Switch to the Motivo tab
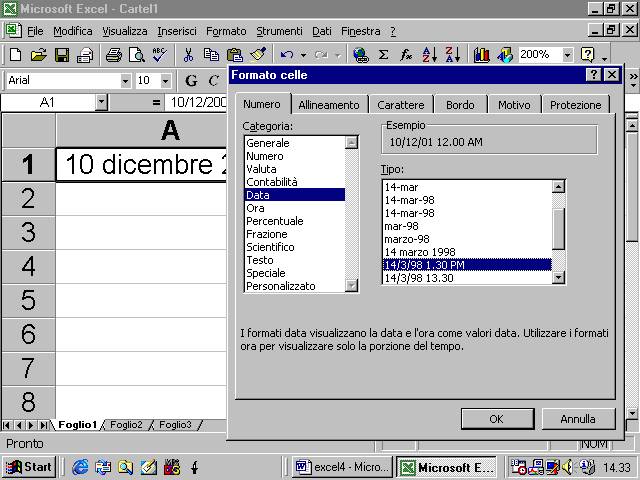The height and width of the screenshot is (480, 640). click(514, 105)
